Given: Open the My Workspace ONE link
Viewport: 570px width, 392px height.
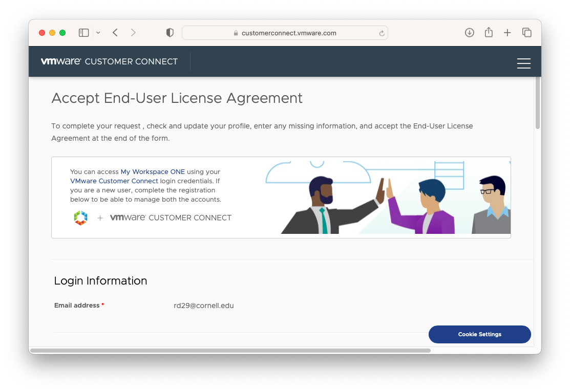Looking at the screenshot, I should pyautogui.click(x=153, y=172).
